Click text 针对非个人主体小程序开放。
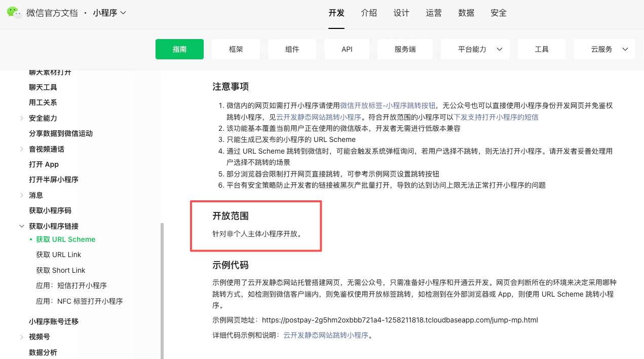644x359 pixels. 257,234
